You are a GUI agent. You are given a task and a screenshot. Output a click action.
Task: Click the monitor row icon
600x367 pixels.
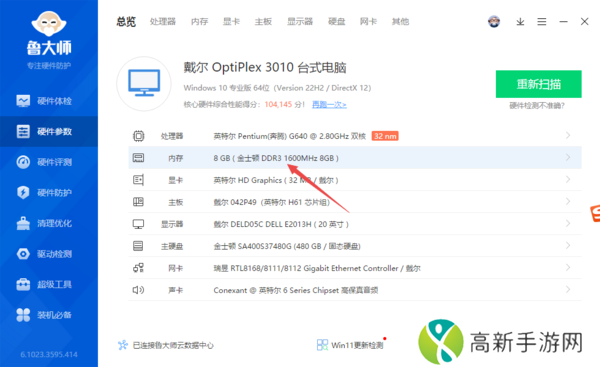click(138, 224)
